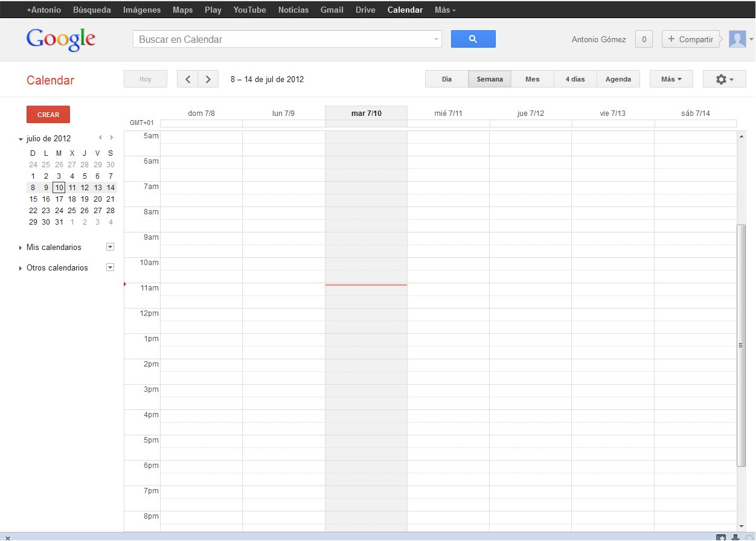Screen dimensions: 756x541
Task: Click the Google logo
Action: click(61, 39)
